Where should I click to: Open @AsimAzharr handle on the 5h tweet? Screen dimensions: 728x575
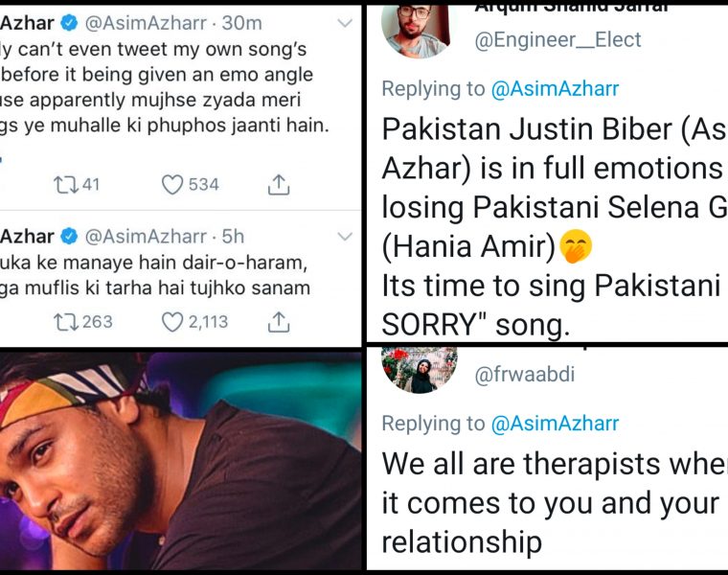tap(144, 236)
